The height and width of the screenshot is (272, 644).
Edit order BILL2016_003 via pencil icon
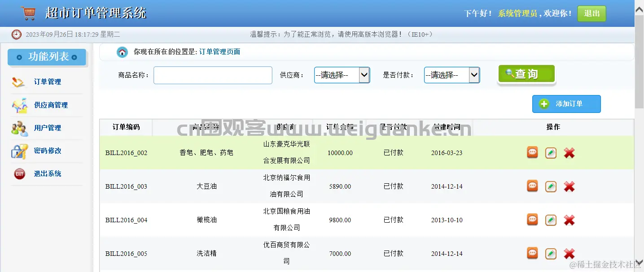click(x=551, y=186)
